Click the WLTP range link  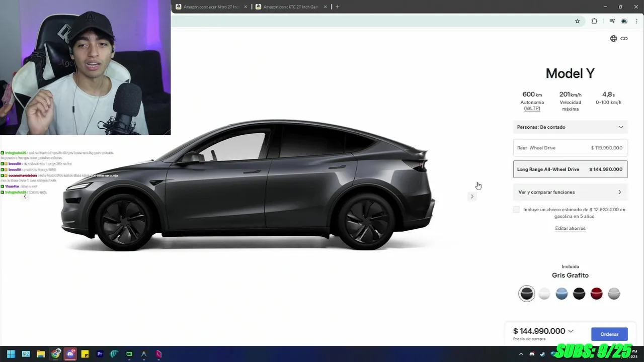pyautogui.click(x=532, y=109)
